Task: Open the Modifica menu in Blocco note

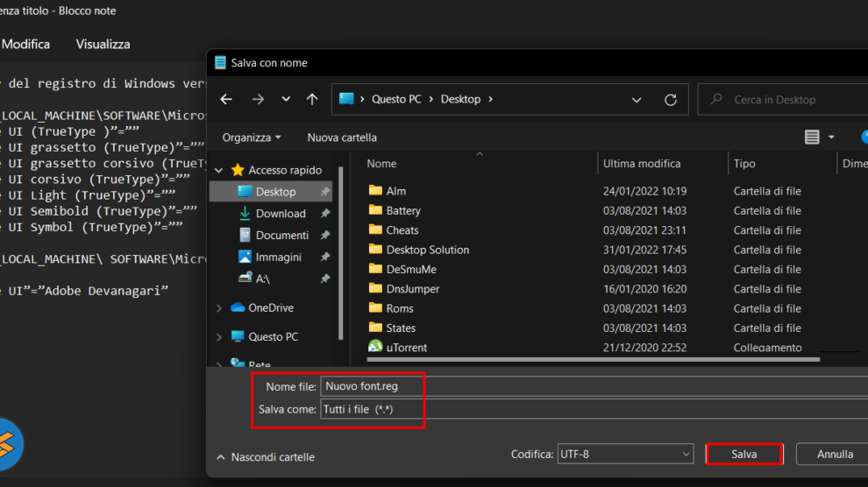Action: pyautogui.click(x=26, y=44)
